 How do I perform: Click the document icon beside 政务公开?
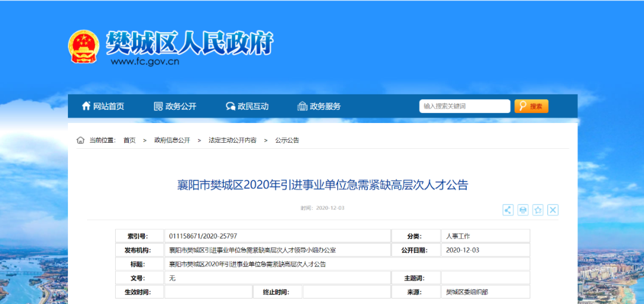(x=158, y=106)
